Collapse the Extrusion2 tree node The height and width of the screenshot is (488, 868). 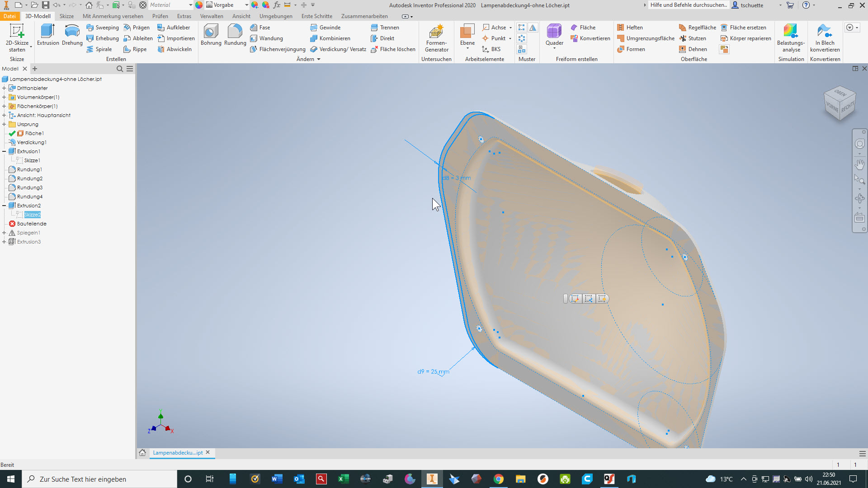coord(4,206)
